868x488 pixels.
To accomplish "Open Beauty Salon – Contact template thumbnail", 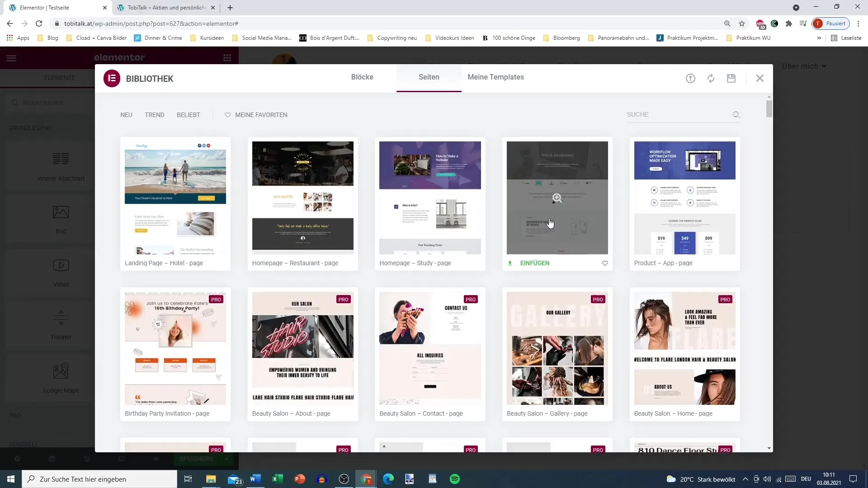I will (430, 348).
